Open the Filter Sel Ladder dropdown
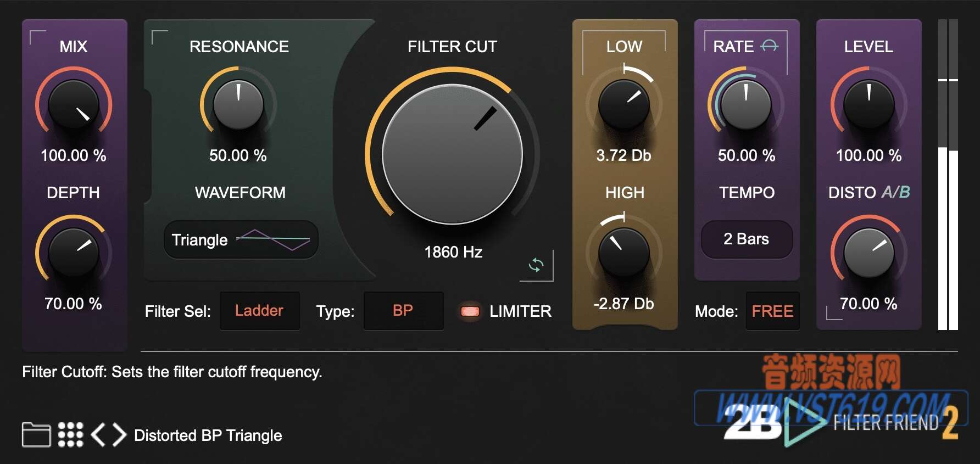 (259, 311)
